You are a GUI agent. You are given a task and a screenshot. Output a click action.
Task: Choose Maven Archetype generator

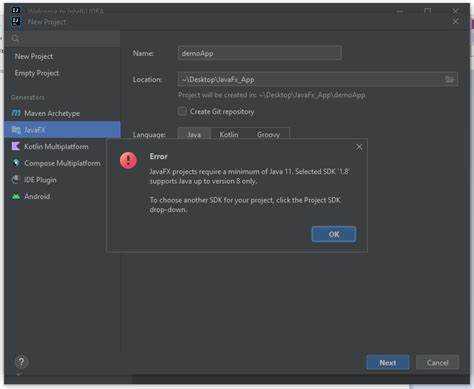[63, 113]
